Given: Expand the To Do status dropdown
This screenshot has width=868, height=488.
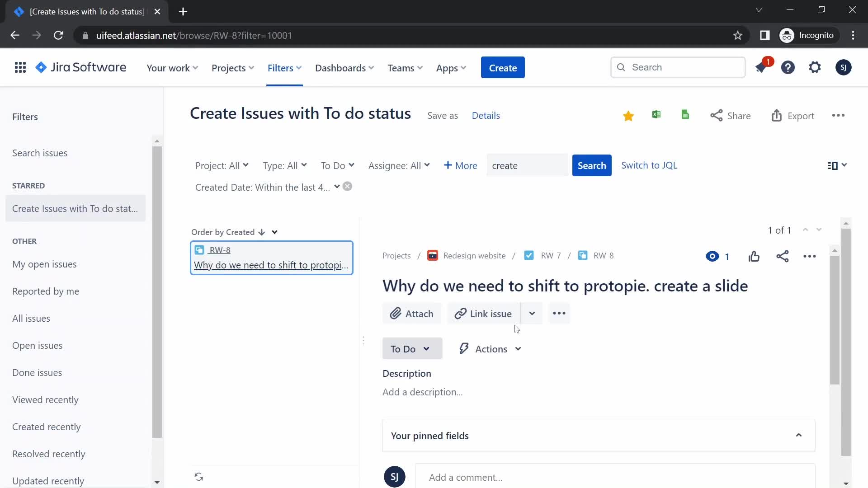Looking at the screenshot, I should [x=411, y=348].
